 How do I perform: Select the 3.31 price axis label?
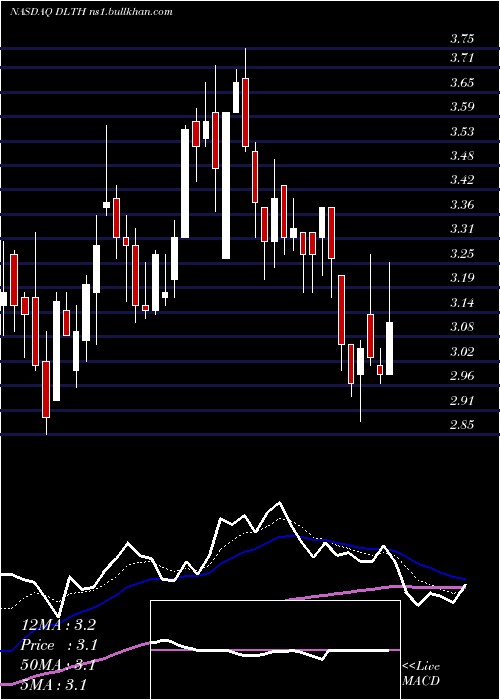[x=462, y=229]
